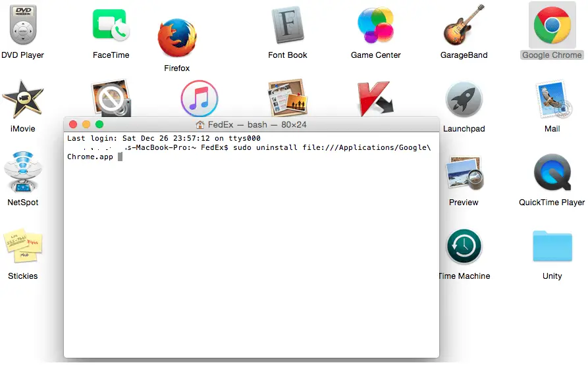Click the 'Font Book' label text
This screenshot has height=365, width=588.
point(288,55)
